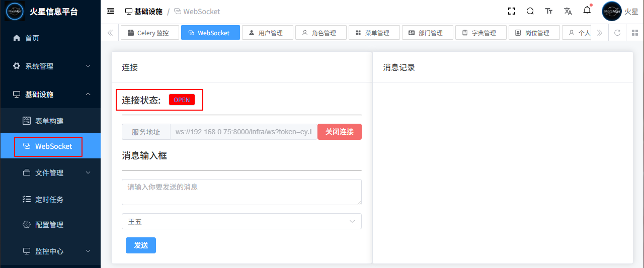The width and height of the screenshot is (644, 268).
Task: Expand the 系统管理 sidebar menu
Action: click(x=50, y=66)
